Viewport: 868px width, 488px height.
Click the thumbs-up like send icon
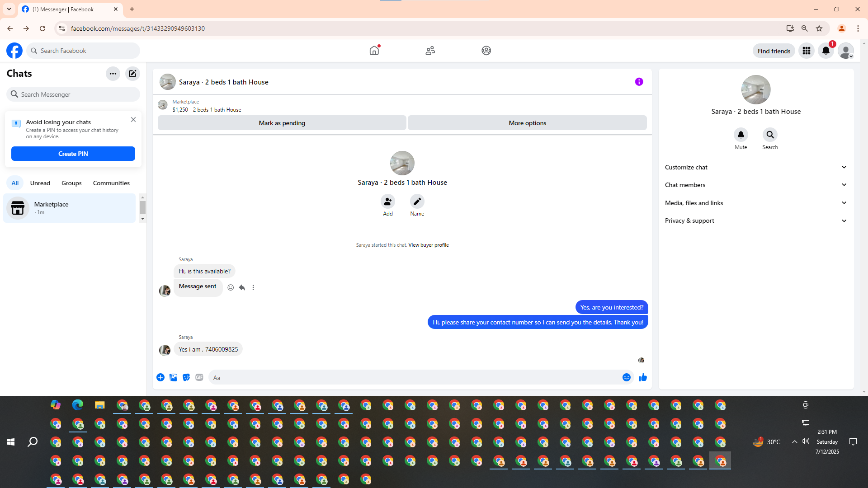(x=642, y=377)
